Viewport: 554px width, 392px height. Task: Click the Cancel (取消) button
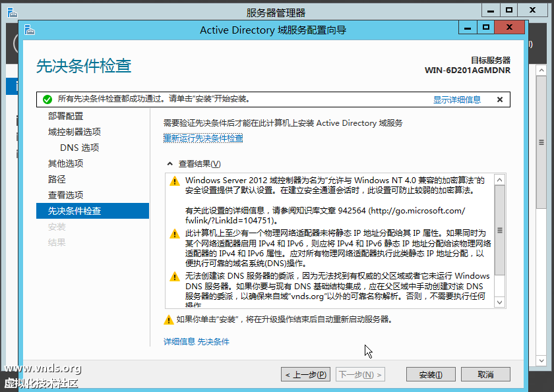click(485, 374)
